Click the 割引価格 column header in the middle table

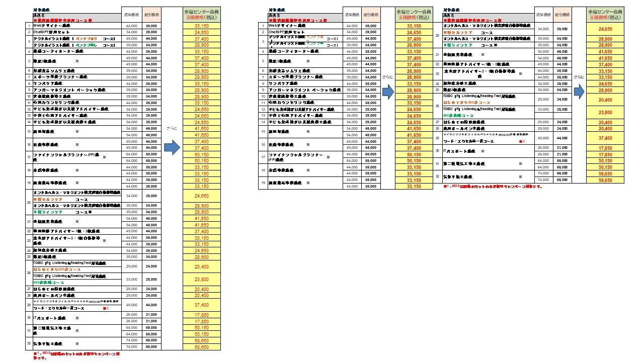coord(370,15)
